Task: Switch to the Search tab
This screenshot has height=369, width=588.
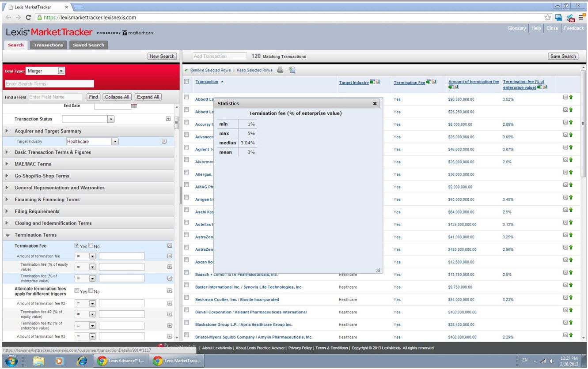Action: tap(16, 45)
